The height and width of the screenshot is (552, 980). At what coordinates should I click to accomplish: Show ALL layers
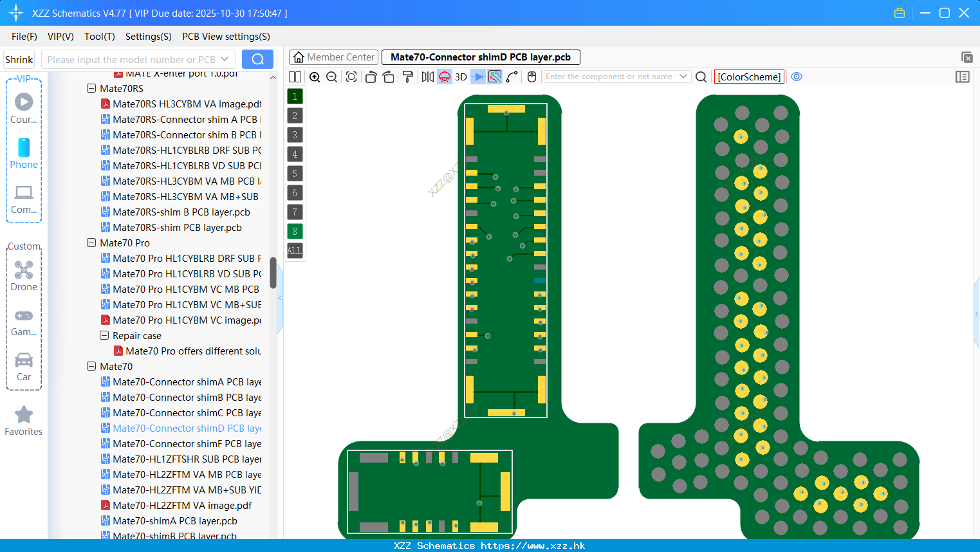[x=295, y=251]
